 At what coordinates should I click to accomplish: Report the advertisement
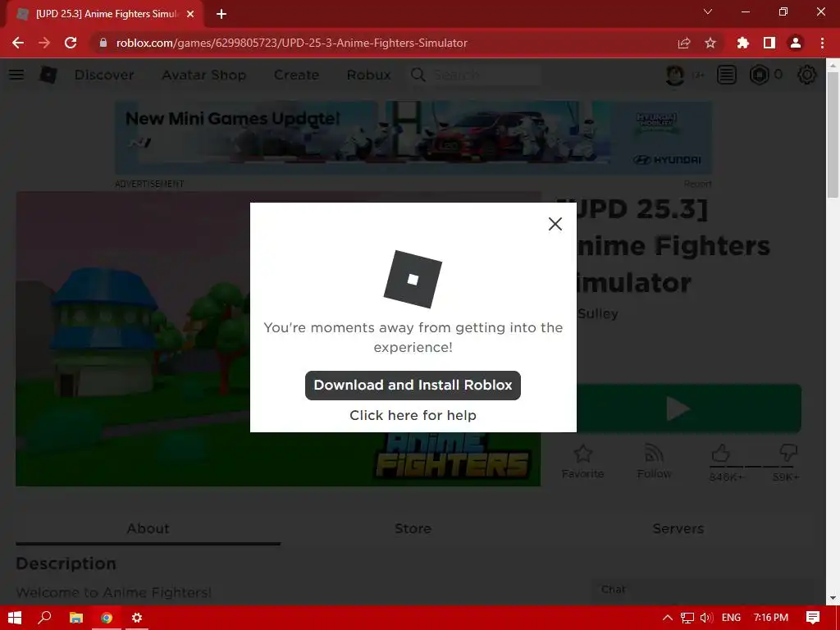tap(697, 184)
